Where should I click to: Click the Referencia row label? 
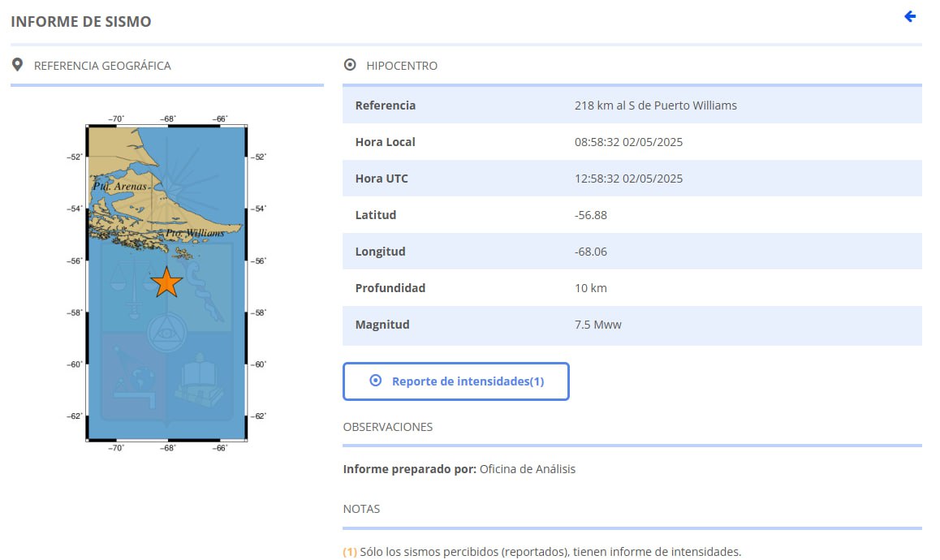point(385,106)
